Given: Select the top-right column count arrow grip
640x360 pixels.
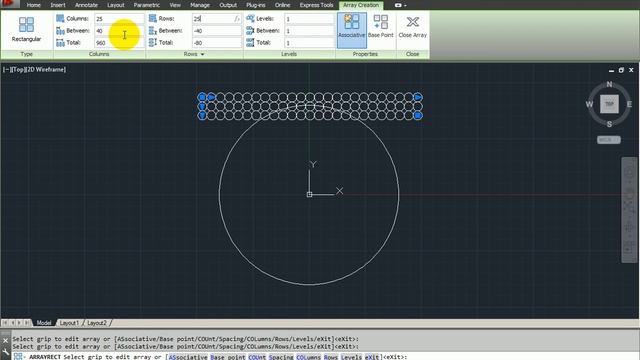Looking at the screenshot, I should click(418, 97).
